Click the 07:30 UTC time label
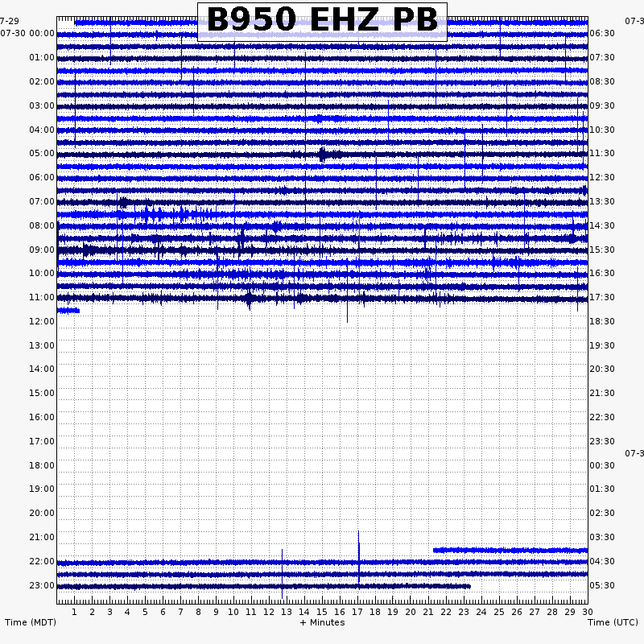This screenshot has width=644, height=644. [x=602, y=57]
